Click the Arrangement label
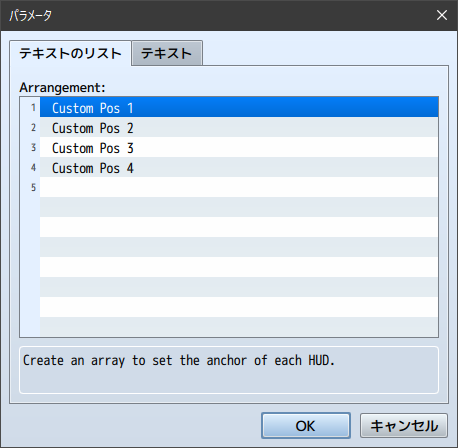 [62, 88]
